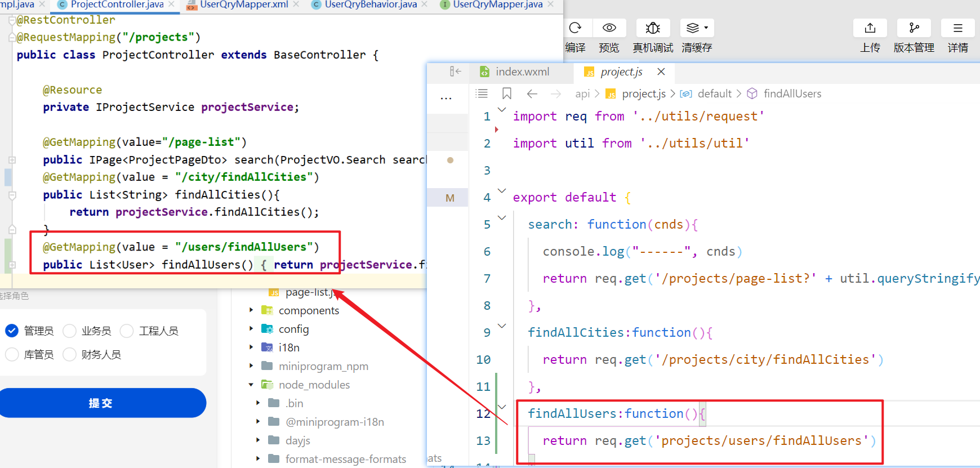Viewport: 980px width, 468px height.
Task: Collapse the sidebar panel icon
Action: 455,72
